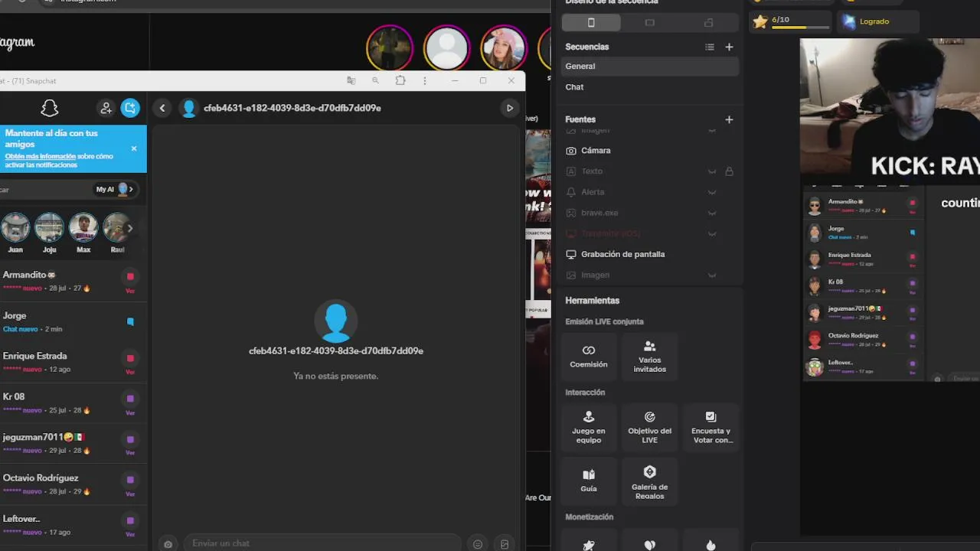Click the 6/10 star progress bar
The image size is (980, 551).
790,21
